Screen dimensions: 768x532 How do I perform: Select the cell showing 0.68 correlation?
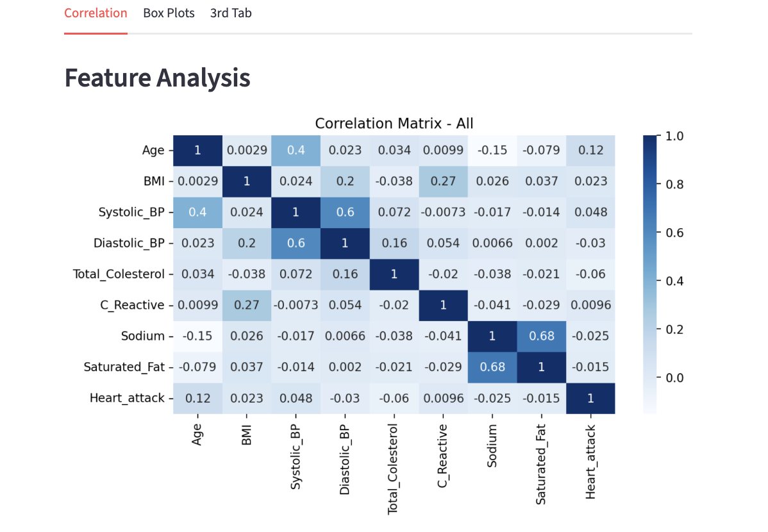(542, 336)
